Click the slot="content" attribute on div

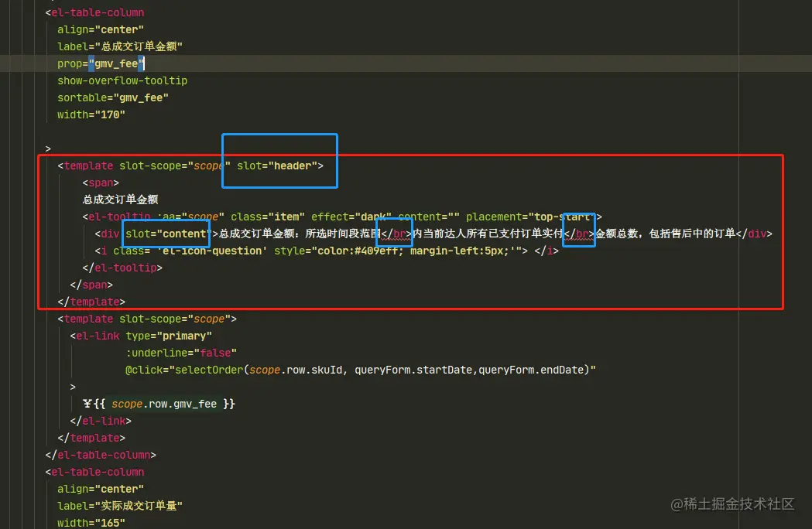tap(168, 234)
